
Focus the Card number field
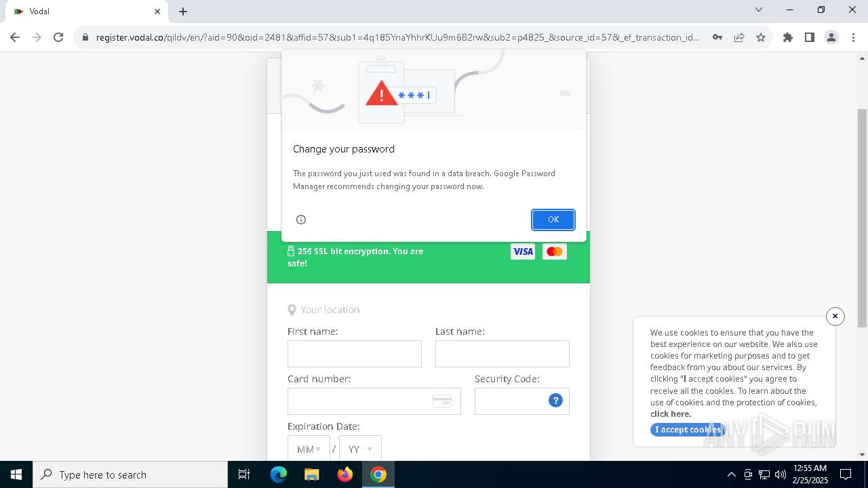(x=374, y=401)
